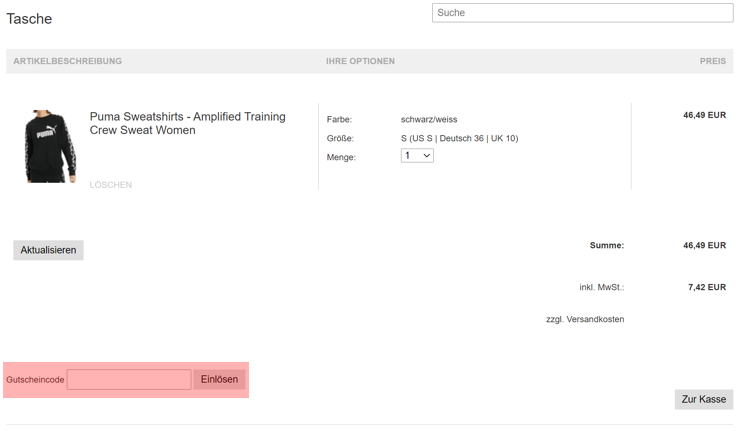Viewport: 740px width, 431px height.
Task: Click the Tasche page heading
Action: [x=29, y=19]
